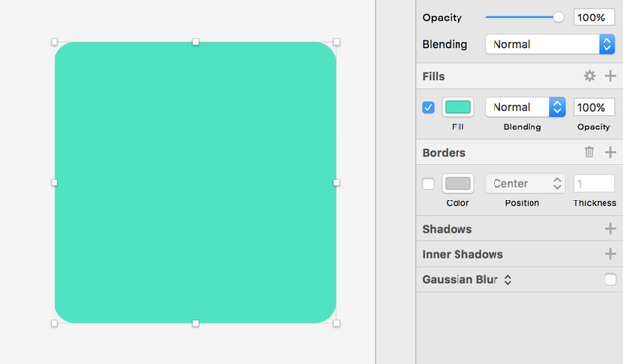Viewport: 623px width, 364px height.
Task: Click the Fills section header
Action: [x=434, y=76]
